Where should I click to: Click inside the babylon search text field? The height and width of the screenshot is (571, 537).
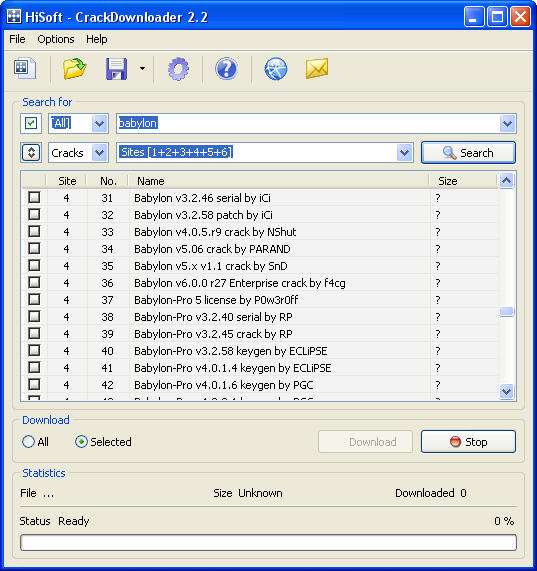pyautogui.click(x=308, y=123)
